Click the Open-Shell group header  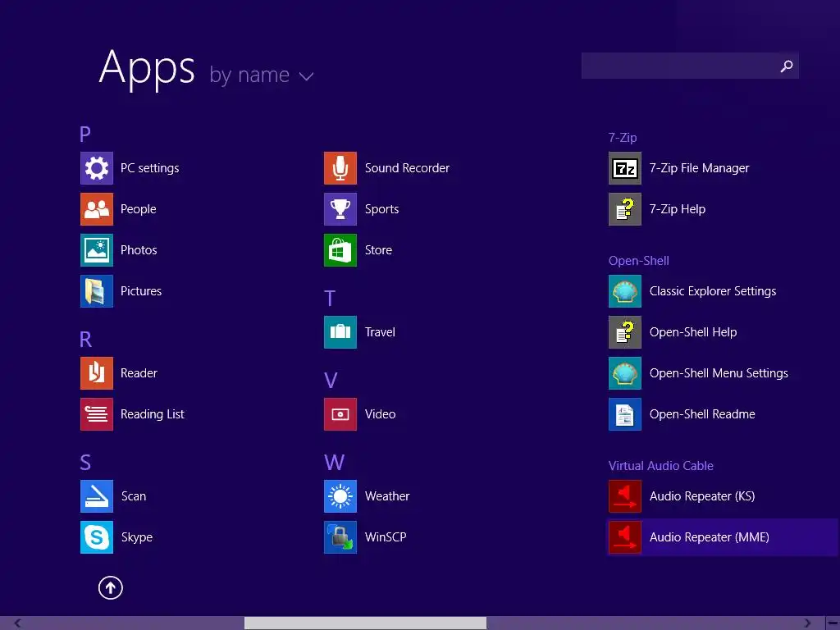tap(638, 261)
